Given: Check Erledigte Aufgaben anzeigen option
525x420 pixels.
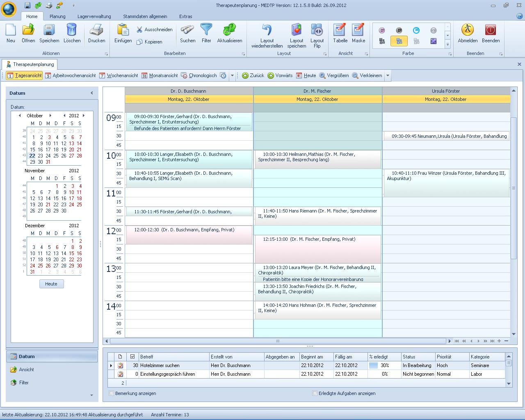Looking at the screenshot, I should 315,393.
